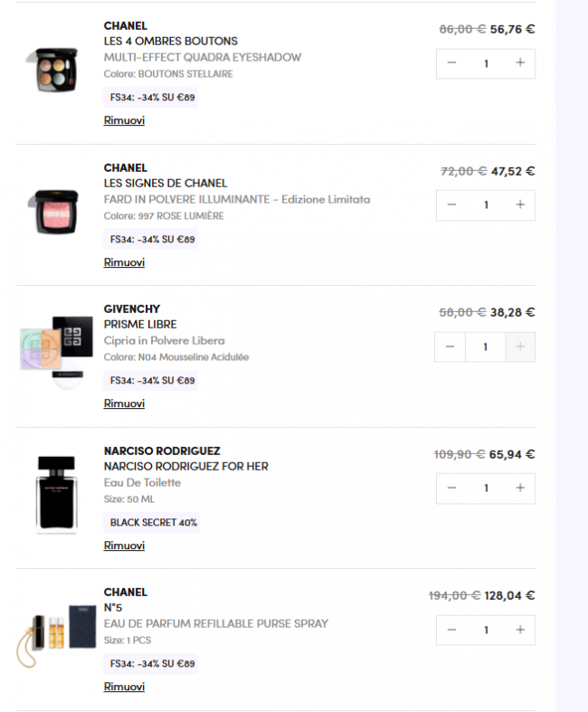This screenshot has width=588, height=712.
Task: Click plus for Les Signes de Chanel
Action: 520,205
